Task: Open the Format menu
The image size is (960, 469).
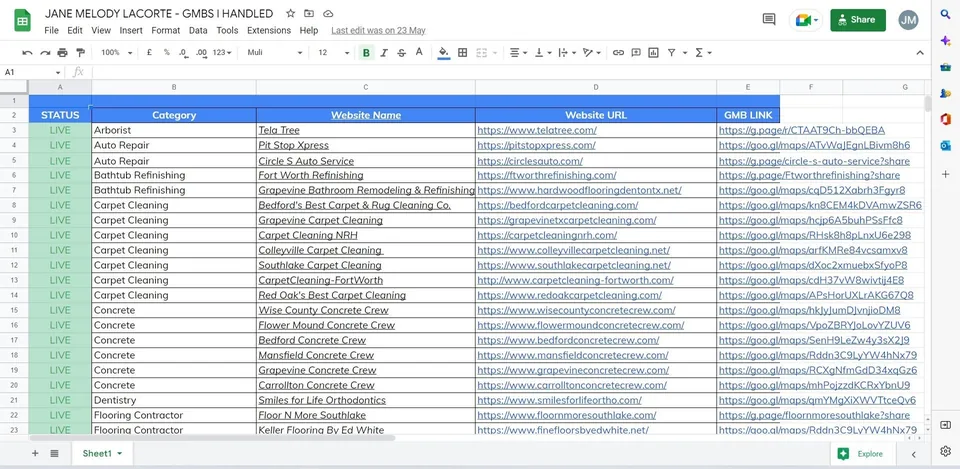Action: (x=166, y=30)
